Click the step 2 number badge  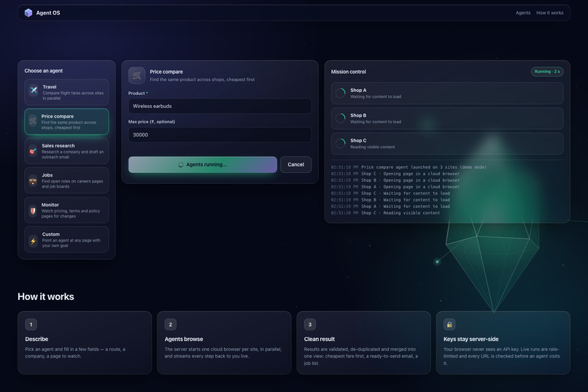pyautogui.click(x=170, y=325)
